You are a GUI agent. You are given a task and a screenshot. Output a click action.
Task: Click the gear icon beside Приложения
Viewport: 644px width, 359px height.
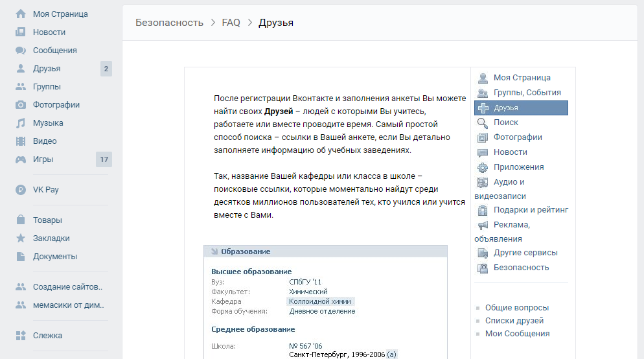(483, 168)
